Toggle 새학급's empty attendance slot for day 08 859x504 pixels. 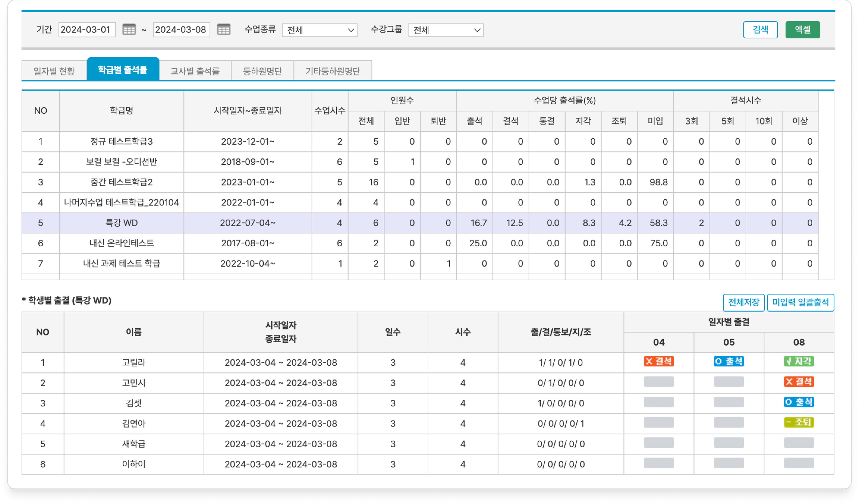(x=799, y=443)
